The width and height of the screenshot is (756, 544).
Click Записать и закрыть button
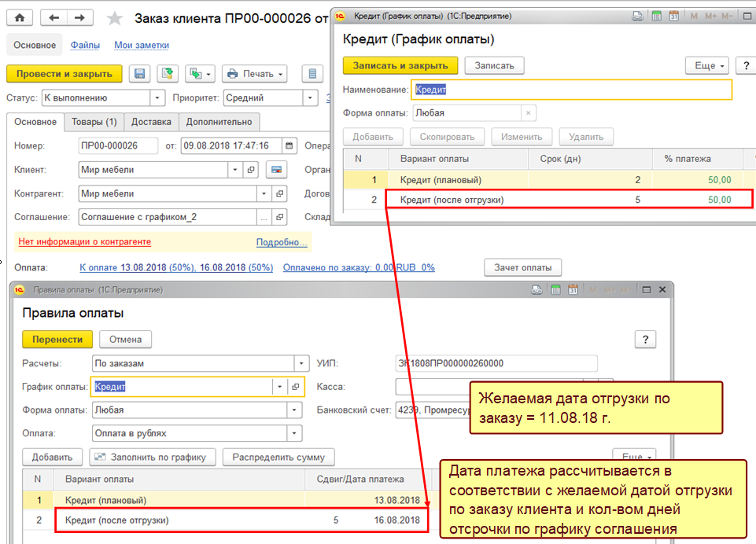400,65
